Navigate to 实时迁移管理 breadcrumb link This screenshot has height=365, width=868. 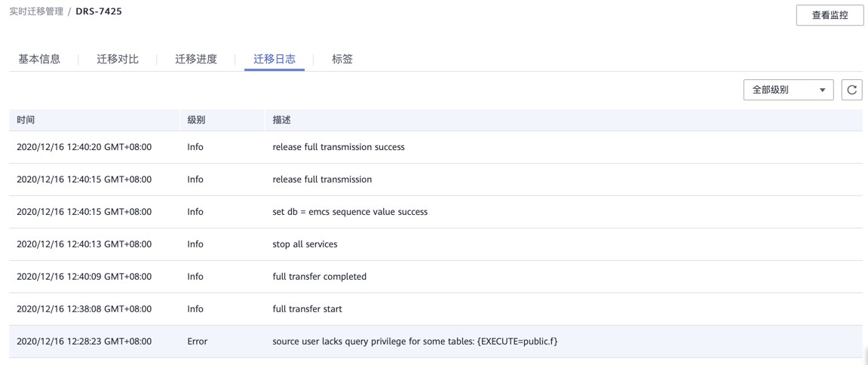35,11
